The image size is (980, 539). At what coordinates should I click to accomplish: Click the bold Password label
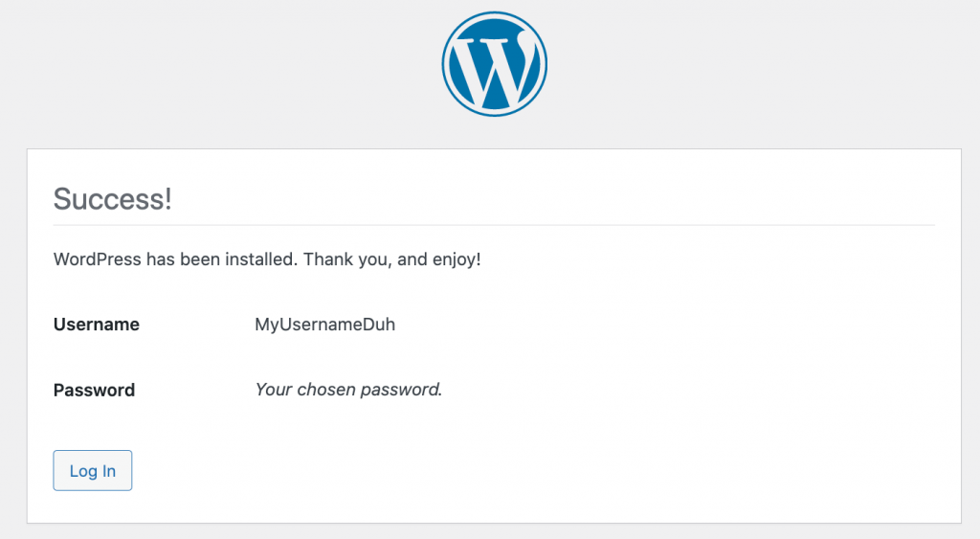[x=94, y=390]
